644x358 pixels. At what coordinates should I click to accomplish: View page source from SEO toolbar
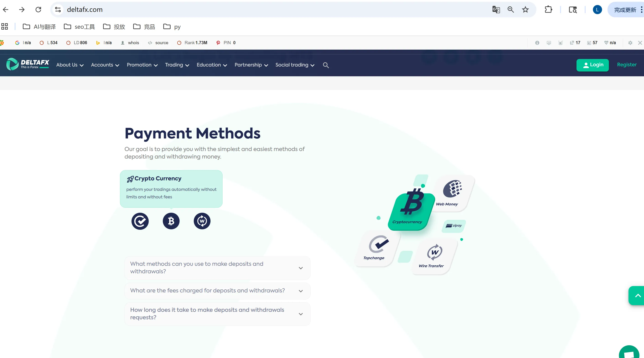(x=158, y=43)
